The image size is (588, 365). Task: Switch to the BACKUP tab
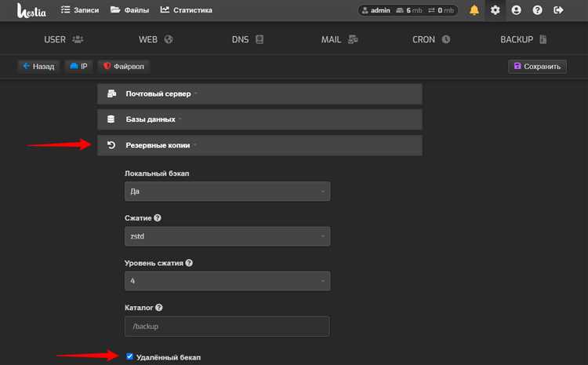point(524,39)
